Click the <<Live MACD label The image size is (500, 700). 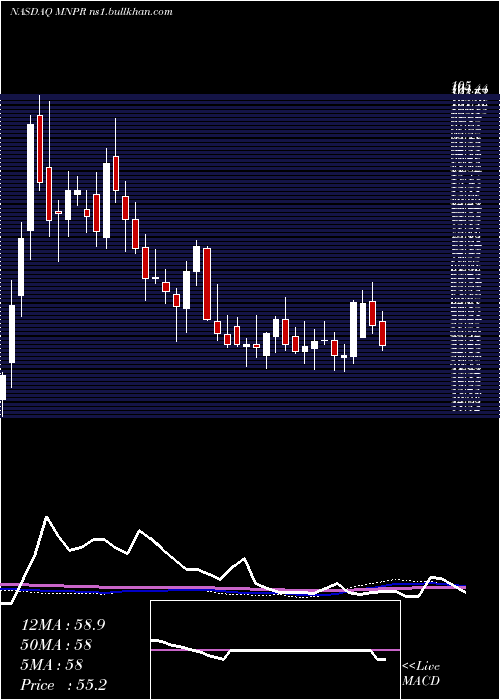[421, 673]
